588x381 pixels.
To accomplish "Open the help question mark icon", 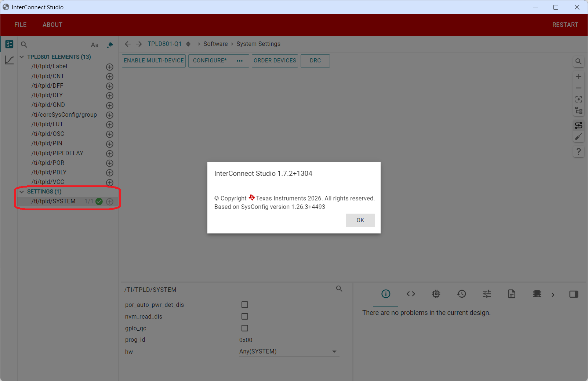I will (578, 152).
